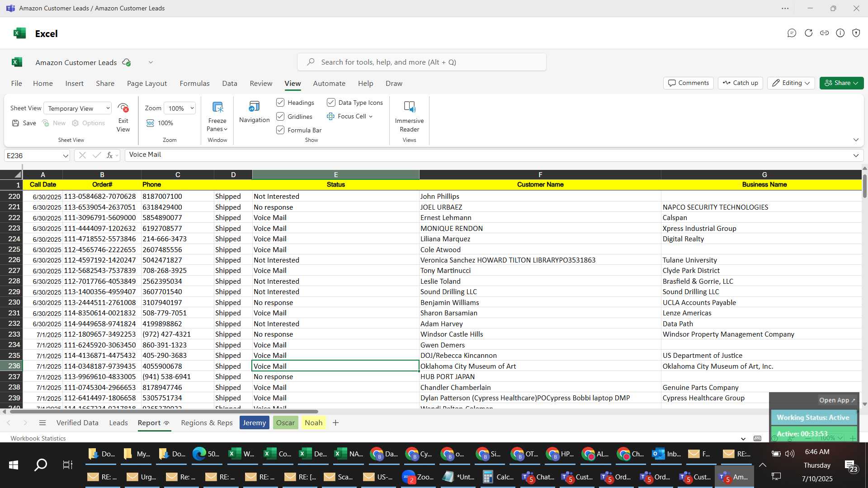Toggle the Data Type Icons checkbox
The width and height of the screenshot is (868, 488).
pyautogui.click(x=331, y=103)
